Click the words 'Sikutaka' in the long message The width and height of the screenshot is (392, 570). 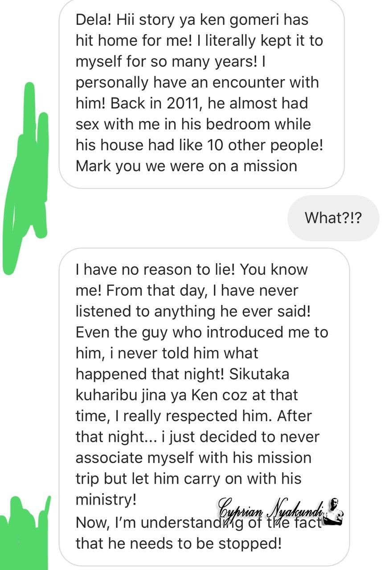pyautogui.click(x=259, y=374)
